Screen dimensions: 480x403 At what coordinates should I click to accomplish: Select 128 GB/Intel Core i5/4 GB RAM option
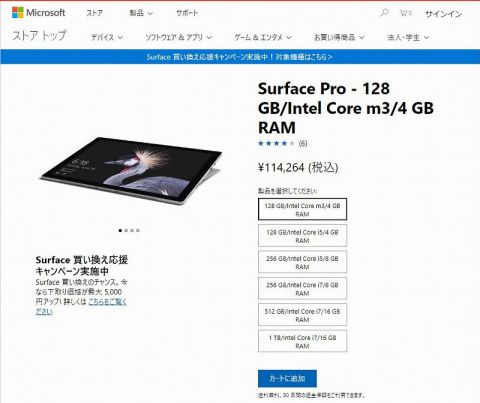tap(302, 236)
